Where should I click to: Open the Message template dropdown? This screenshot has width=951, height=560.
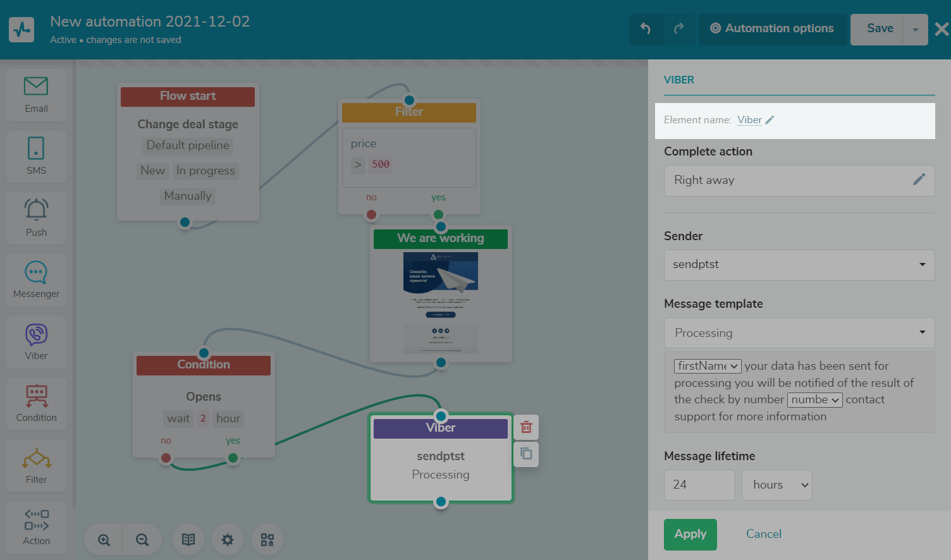pos(799,333)
